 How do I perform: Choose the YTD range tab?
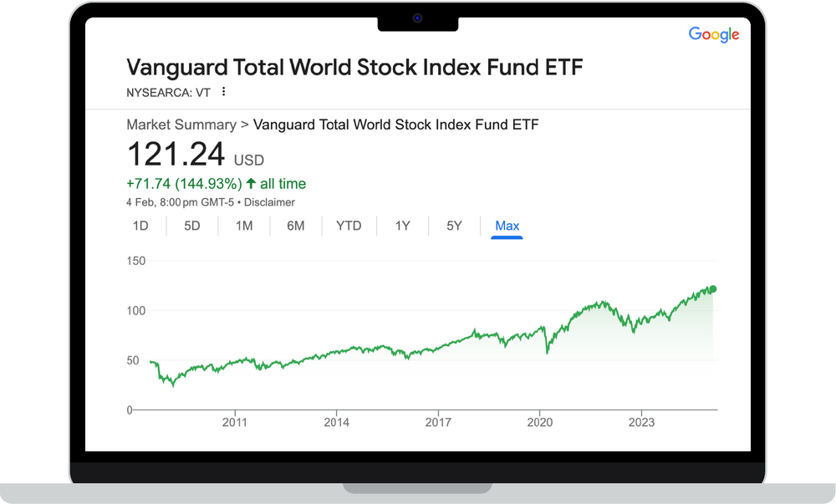click(349, 226)
